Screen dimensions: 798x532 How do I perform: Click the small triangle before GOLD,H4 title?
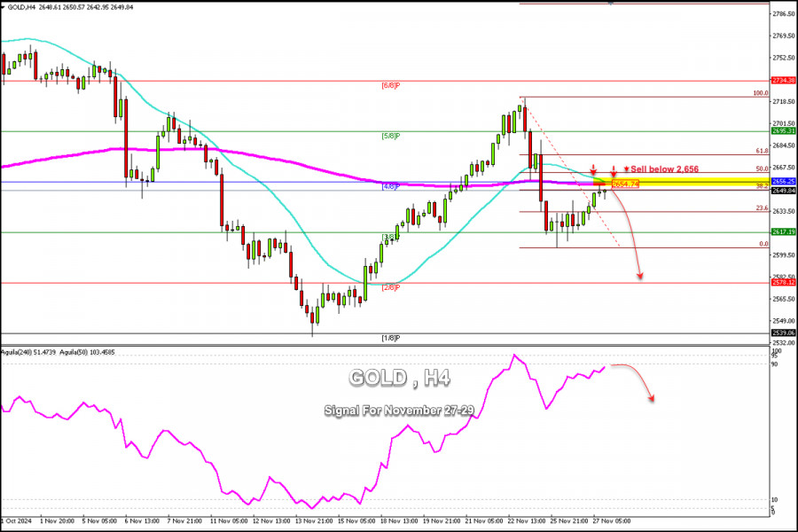click(x=4, y=8)
